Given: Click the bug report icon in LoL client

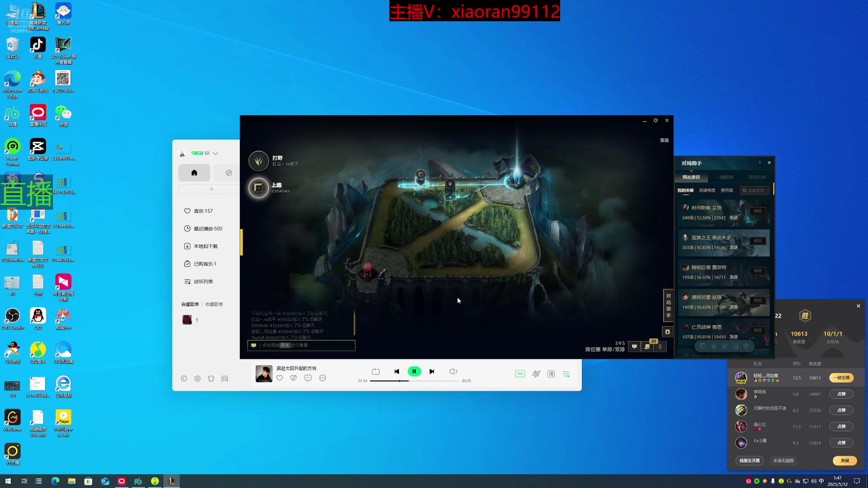Looking at the screenshot, I should (668, 332).
